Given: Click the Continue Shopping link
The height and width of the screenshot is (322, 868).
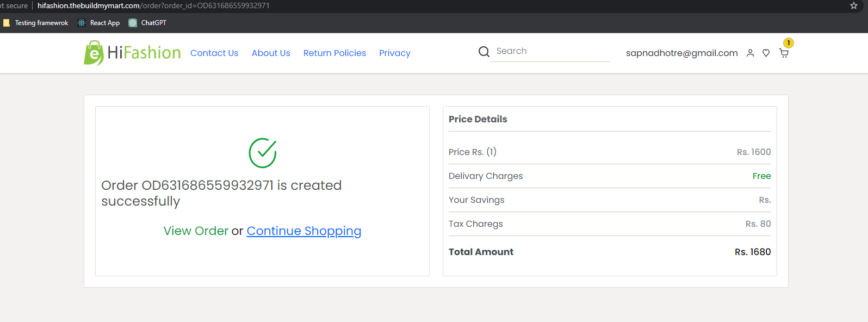Looking at the screenshot, I should point(304,231).
